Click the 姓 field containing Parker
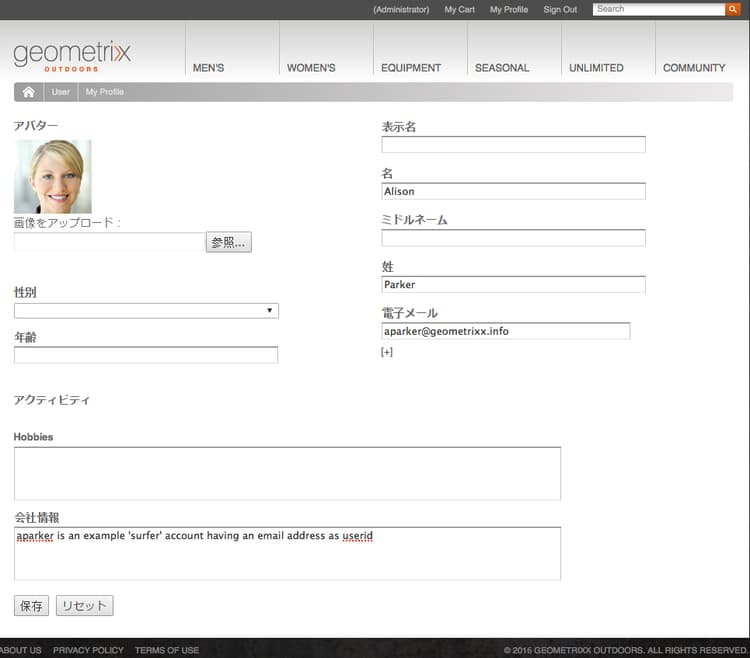 pyautogui.click(x=513, y=285)
